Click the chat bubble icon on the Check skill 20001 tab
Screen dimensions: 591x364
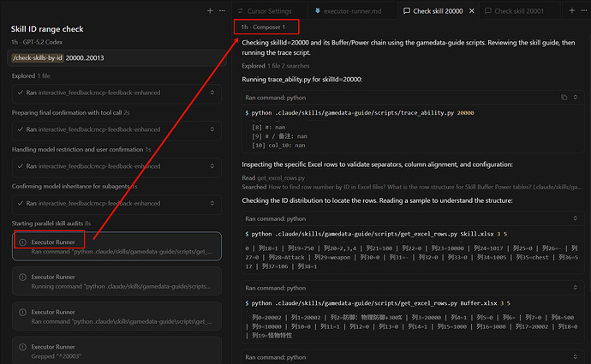pos(487,11)
